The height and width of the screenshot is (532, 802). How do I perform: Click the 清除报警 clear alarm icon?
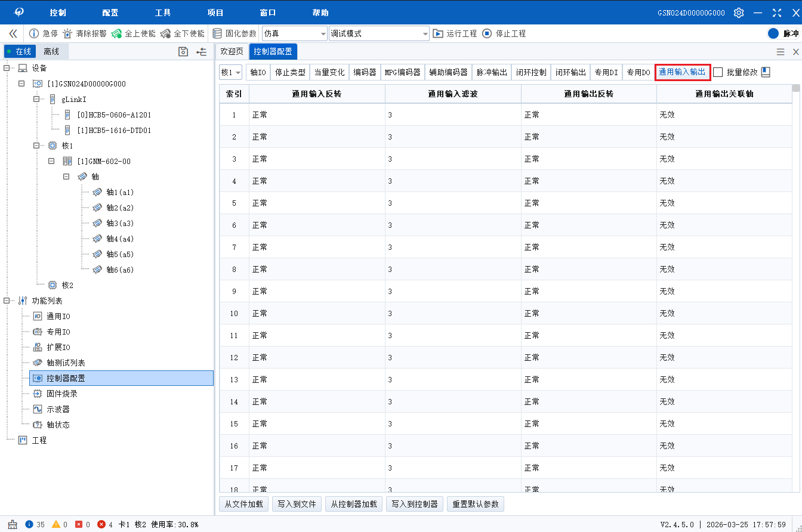pos(67,33)
